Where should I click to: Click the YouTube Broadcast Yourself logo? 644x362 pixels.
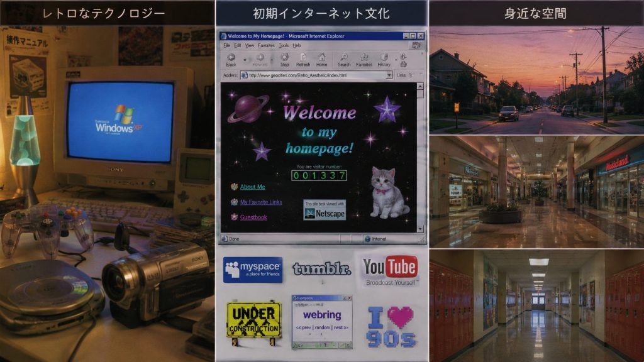(x=390, y=270)
